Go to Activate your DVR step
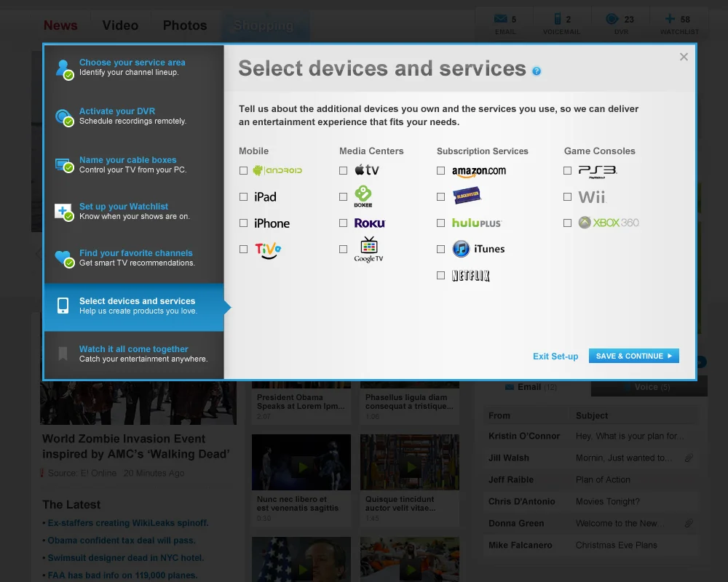Image resolution: width=728 pixels, height=582 pixels. 134,116
